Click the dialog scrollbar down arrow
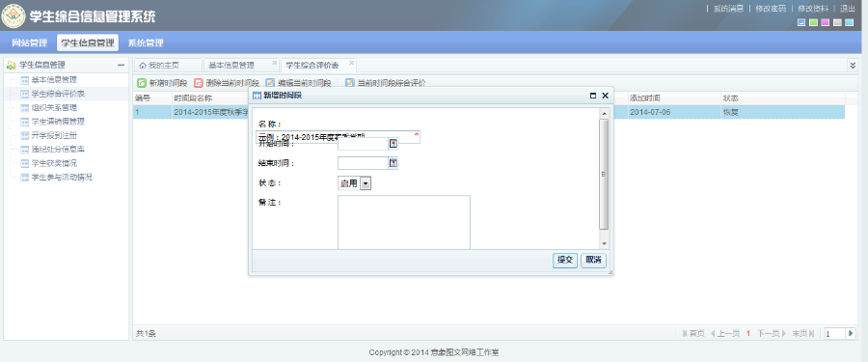868x362 pixels. pos(605,244)
